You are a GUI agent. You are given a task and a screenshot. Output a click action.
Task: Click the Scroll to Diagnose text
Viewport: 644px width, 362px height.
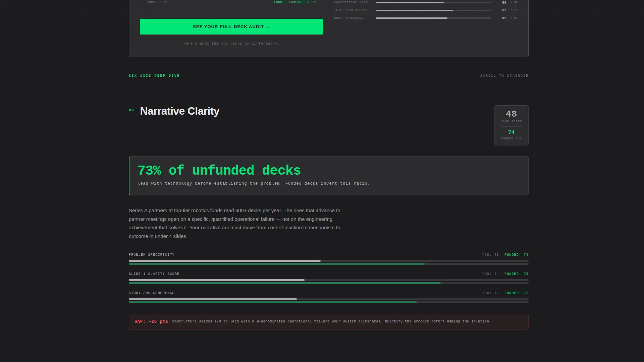(x=504, y=76)
